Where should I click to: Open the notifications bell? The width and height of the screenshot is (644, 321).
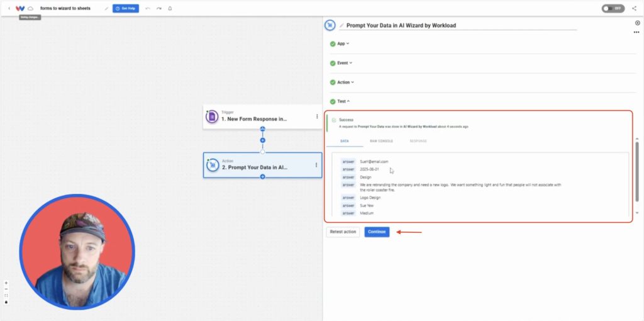[x=170, y=8]
